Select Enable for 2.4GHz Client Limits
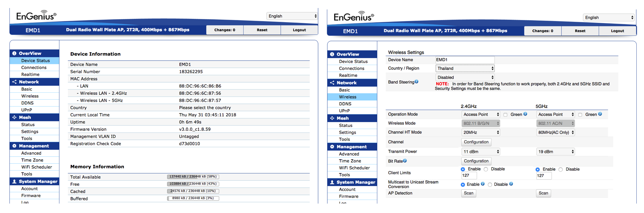The width and height of the screenshot is (644, 213). (463, 169)
